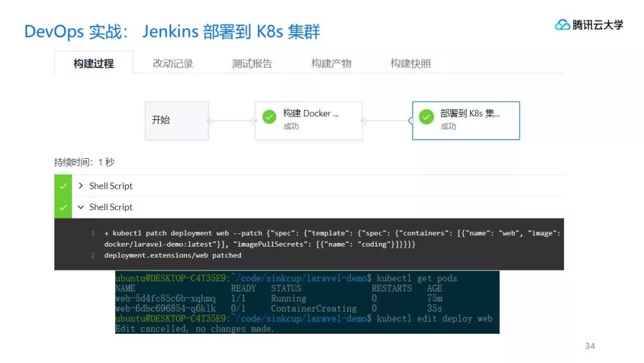Screen dimensions: 644x363
Task: Expand the first collapsed Shell Script step
Action: (x=80, y=186)
